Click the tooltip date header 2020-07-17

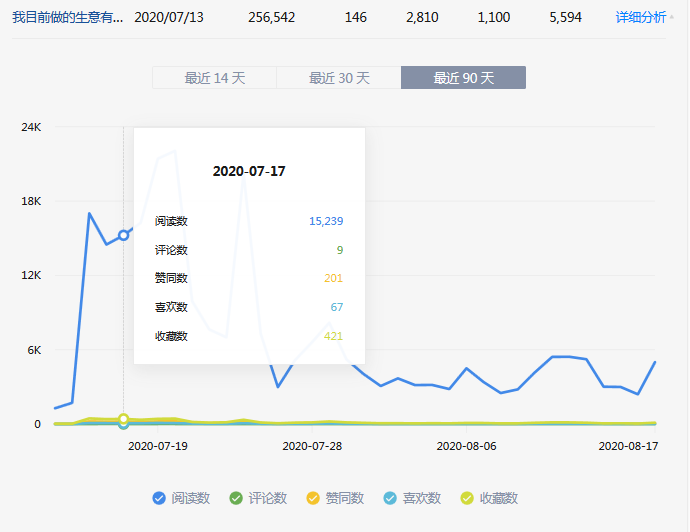point(249,171)
